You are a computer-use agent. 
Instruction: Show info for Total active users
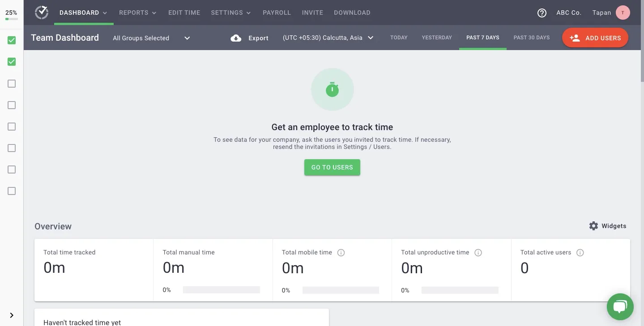coord(580,253)
